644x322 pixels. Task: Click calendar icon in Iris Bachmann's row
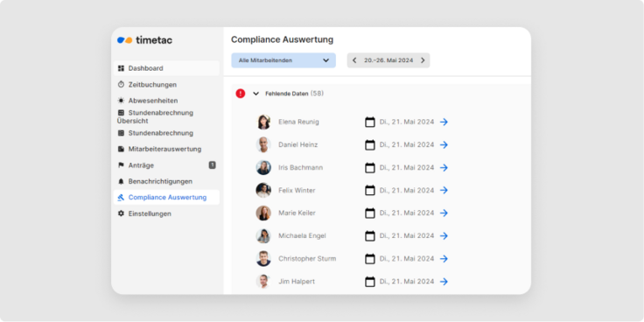tap(370, 168)
